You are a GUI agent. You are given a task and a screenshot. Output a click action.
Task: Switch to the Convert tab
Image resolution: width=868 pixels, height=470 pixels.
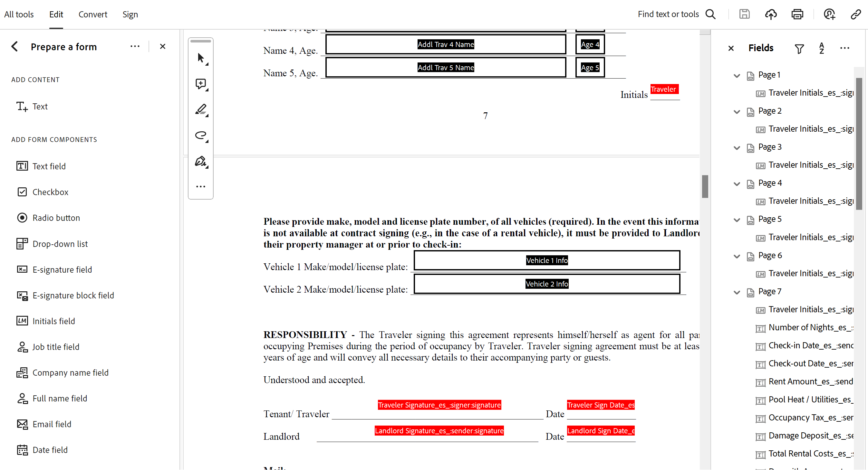coord(93,14)
